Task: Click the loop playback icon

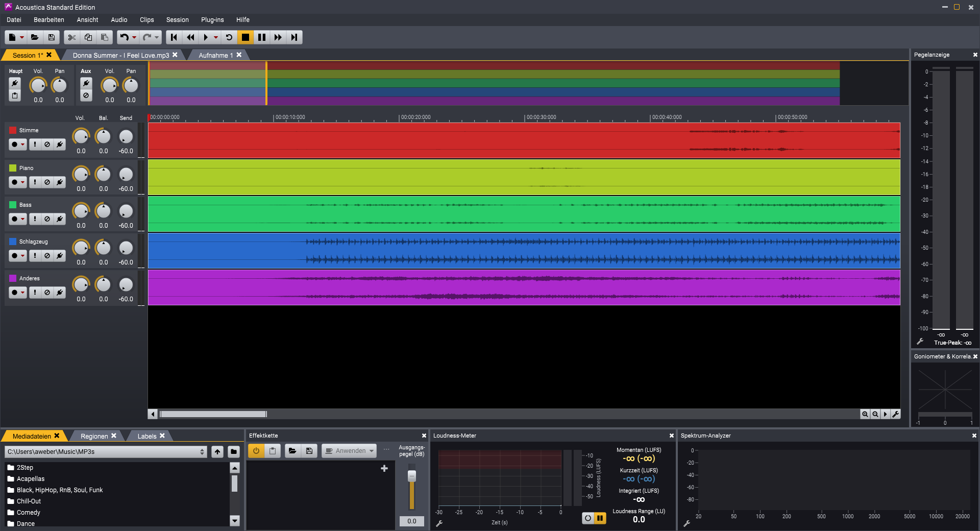Action: (x=229, y=37)
